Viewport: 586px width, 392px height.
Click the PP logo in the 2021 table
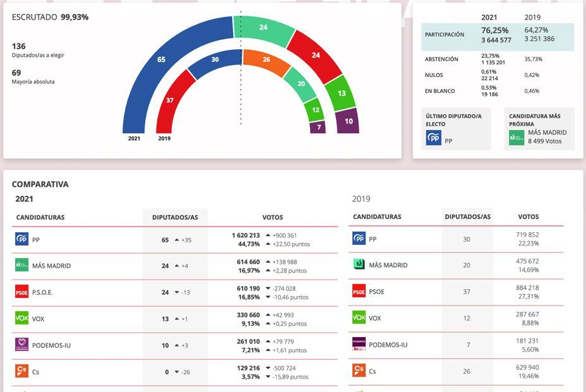tap(21, 239)
